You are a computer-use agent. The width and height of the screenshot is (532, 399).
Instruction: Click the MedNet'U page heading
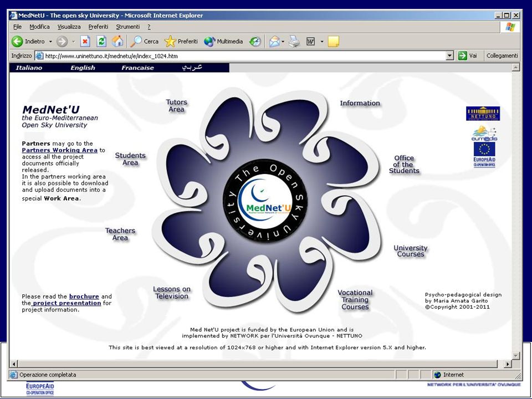point(50,109)
